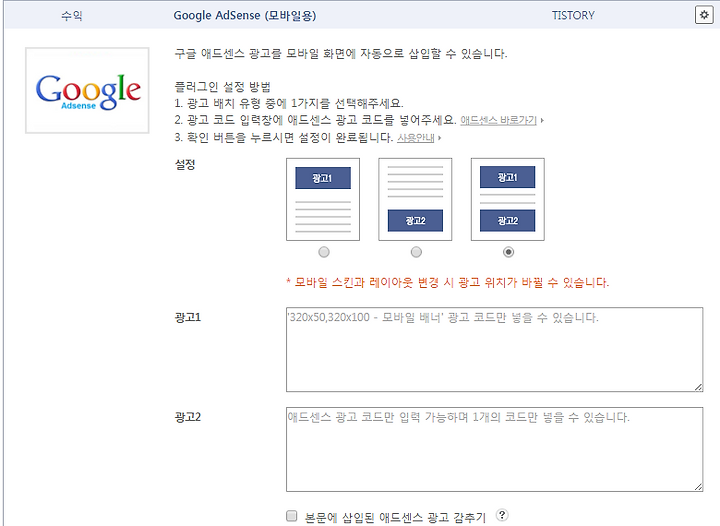Open the 애드센스 바로가기 link

tap(499, 120)
